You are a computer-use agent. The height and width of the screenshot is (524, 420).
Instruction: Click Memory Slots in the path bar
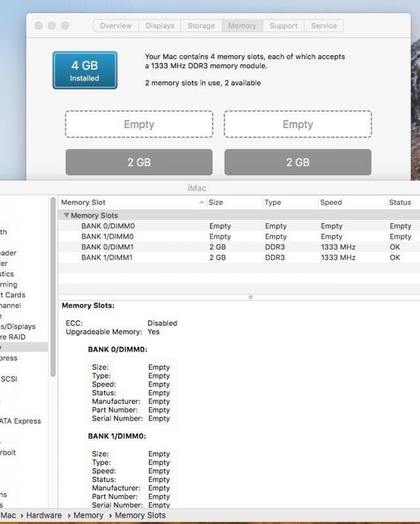(140, 515)
